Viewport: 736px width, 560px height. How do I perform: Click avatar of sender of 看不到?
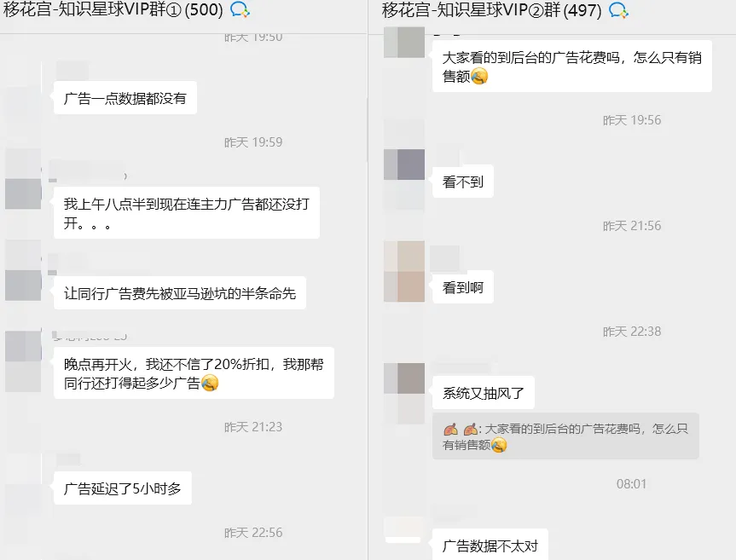click(x=404, y=165)
